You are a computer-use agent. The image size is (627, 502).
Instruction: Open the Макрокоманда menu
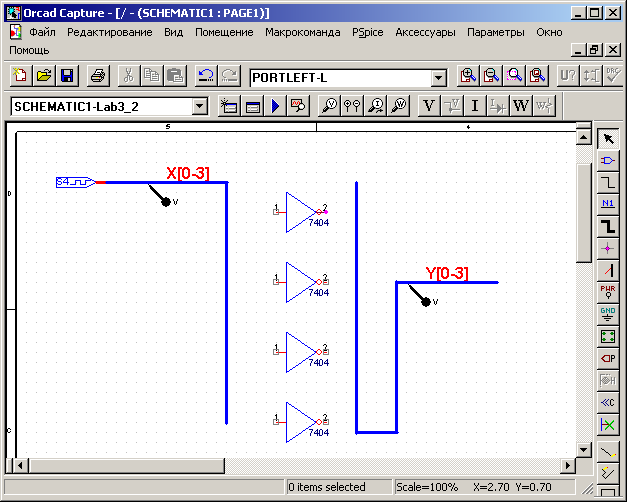(x=303, y=32)
